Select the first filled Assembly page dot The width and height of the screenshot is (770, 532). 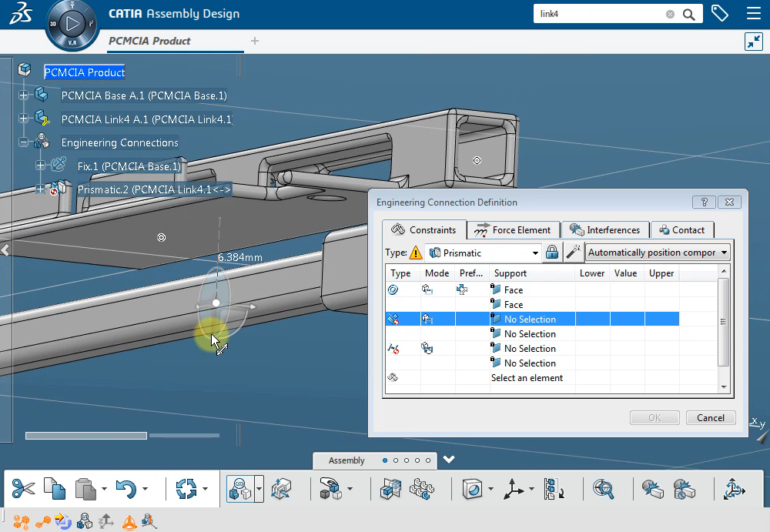tap(385, 460)
